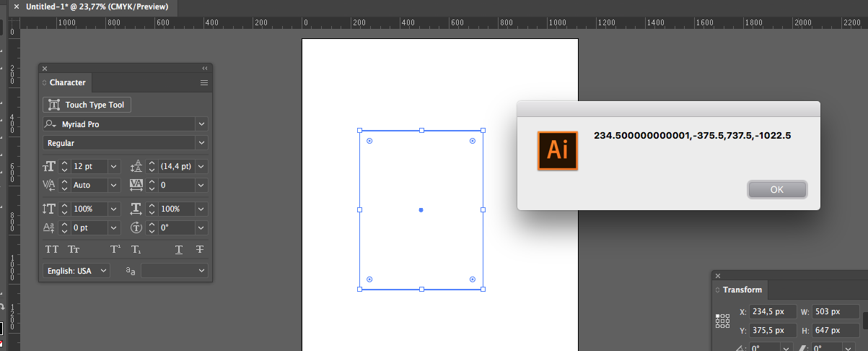Click the tracking VA icon

(x=137, y=185)
